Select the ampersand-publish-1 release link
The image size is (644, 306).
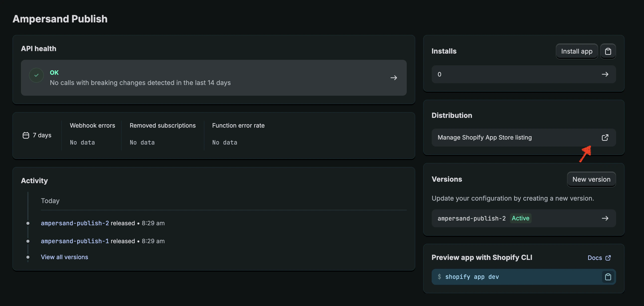click(75, 241)
